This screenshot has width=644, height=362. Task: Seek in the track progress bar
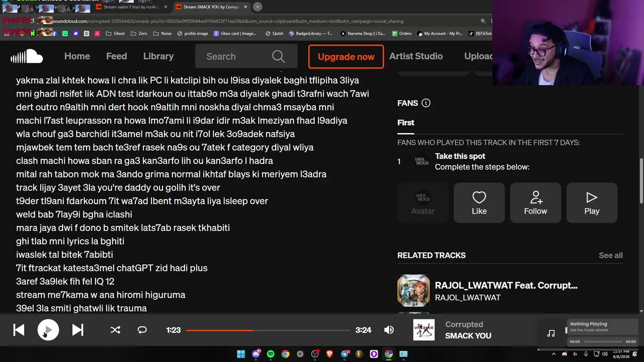coord(268,330)
